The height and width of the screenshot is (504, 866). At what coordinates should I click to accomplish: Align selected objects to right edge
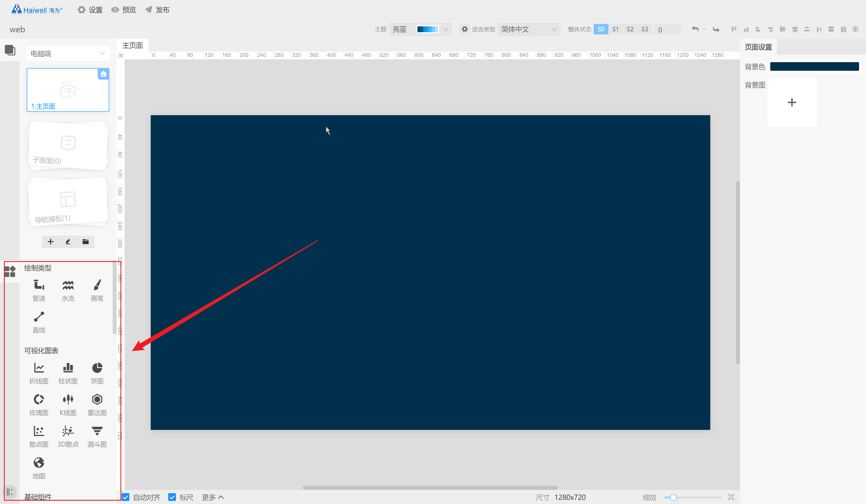pos(771,29)
